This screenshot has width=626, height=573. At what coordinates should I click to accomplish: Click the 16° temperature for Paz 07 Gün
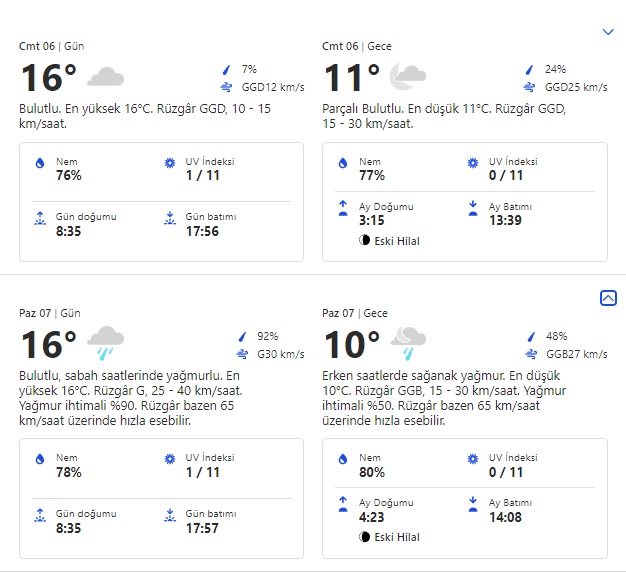pyautogui.click(x=48, y=345)
